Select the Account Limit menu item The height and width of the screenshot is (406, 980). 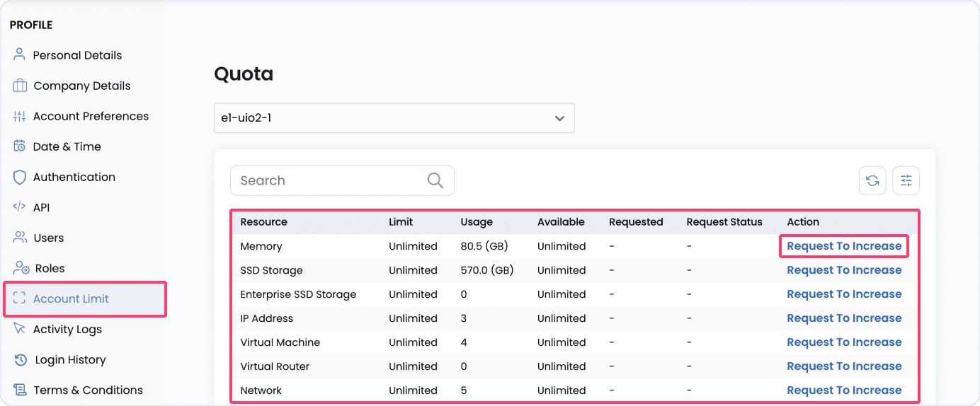point(71,298)
